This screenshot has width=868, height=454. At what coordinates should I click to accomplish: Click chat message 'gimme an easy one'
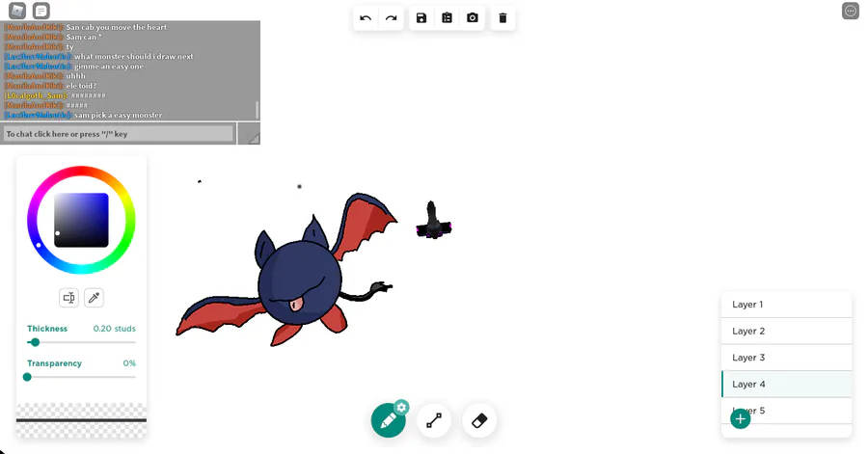pos(109,67)
